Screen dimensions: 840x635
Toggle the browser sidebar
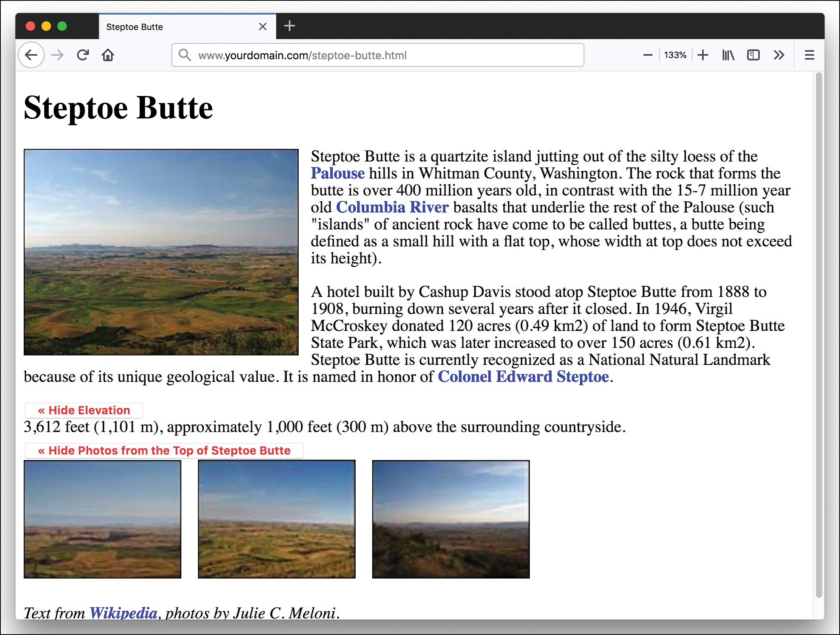pos(753,55)
